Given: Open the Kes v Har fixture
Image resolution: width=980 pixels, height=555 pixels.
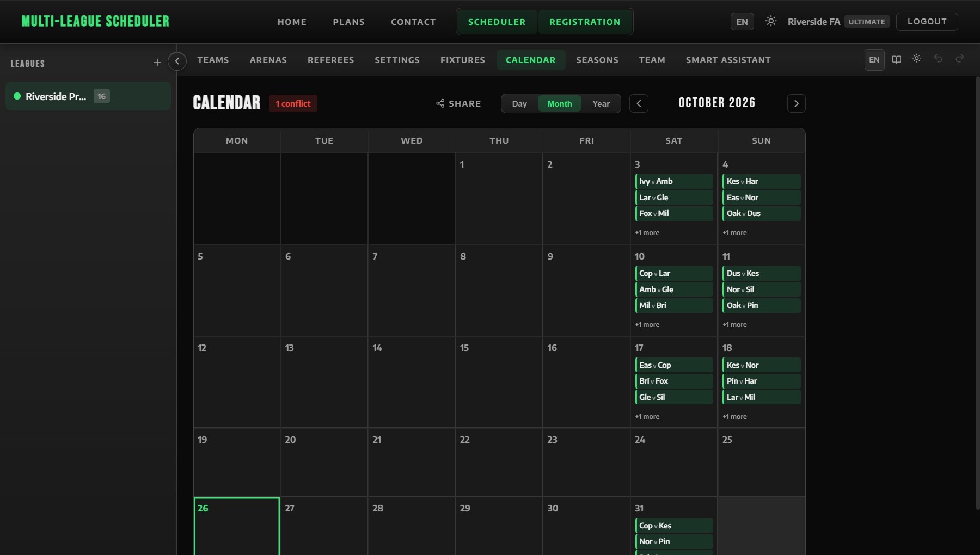Looking at the screenshot, I should click(761, 181).
